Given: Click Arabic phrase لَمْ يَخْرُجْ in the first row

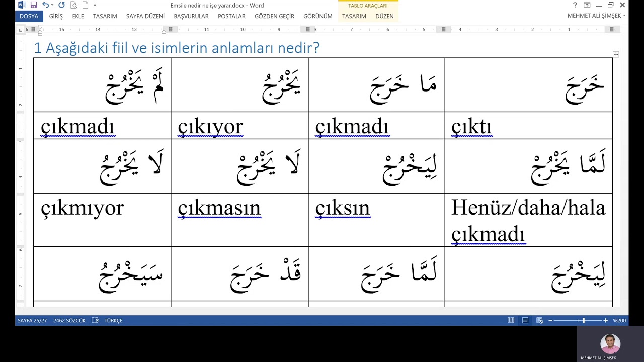Looking at the screenshot, I should 135,86.
